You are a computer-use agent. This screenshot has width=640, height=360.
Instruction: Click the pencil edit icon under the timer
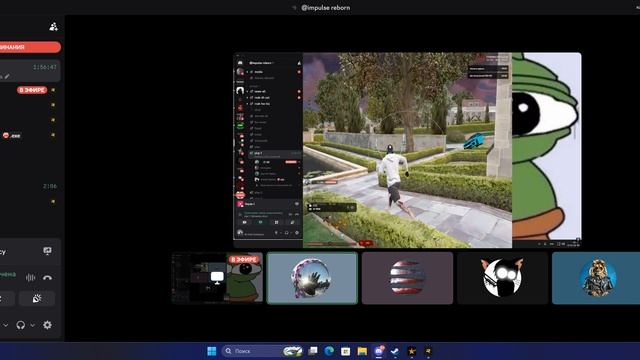7,76
